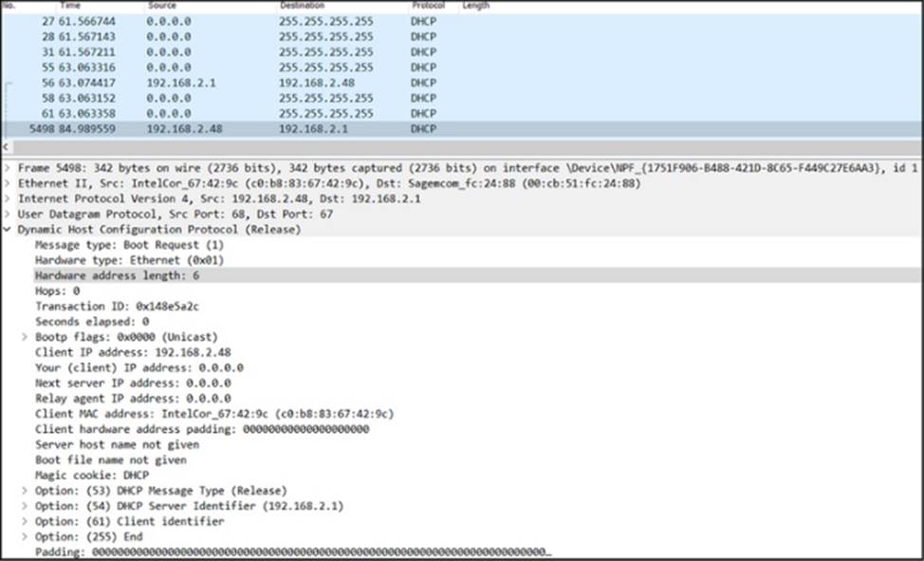This screenshot has width=924, height=561.
Task: Collapse the Dynamic Host Configuration Protocol tree
Action: (x=9, y=229)
